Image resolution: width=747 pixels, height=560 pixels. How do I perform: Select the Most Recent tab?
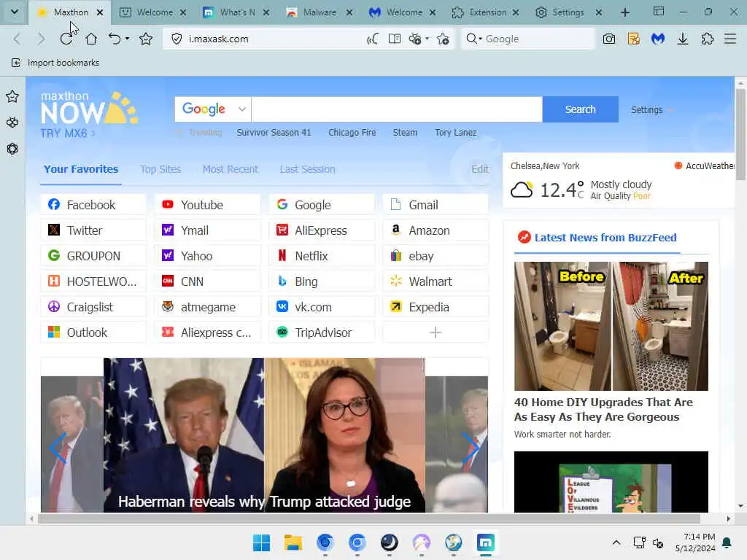pos(230,169)
